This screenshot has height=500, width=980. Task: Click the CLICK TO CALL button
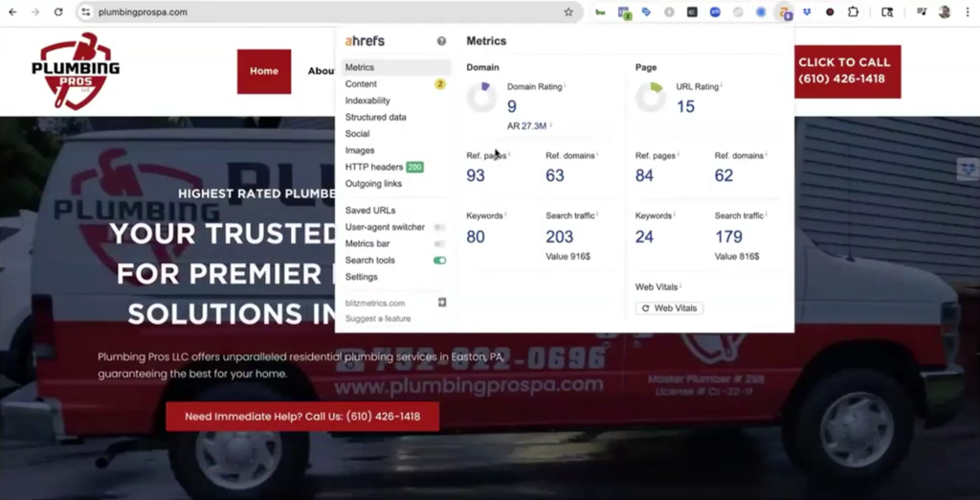(x=848, y=71)
